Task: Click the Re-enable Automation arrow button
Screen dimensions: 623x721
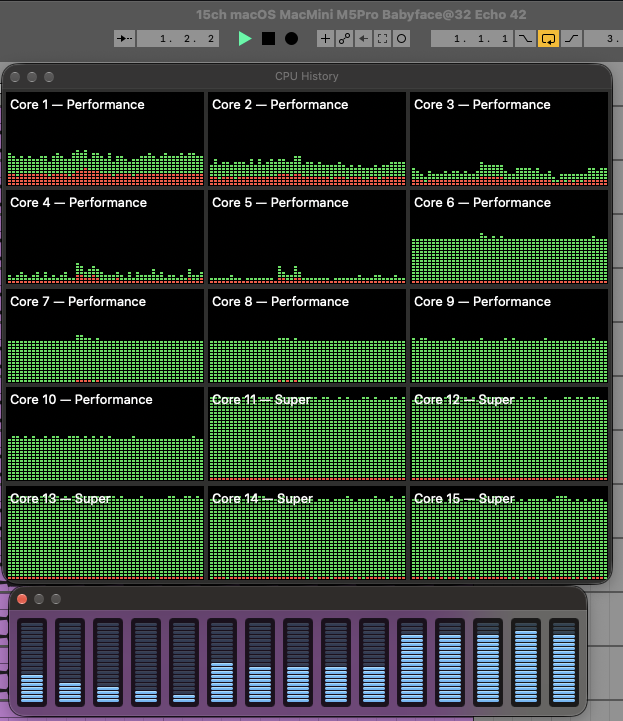Action: tap(363, 39)
